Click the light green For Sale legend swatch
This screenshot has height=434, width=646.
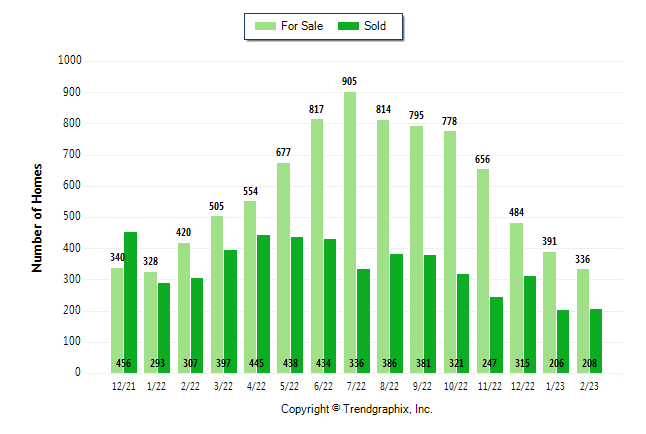(x=265, y=26)
